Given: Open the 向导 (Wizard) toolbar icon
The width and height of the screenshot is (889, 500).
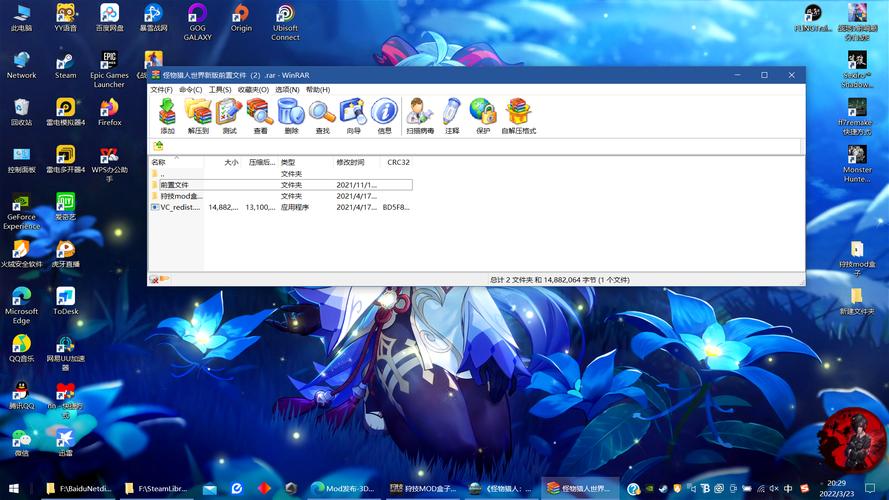Looking at the screenshot, I should (x=353, y=116).
